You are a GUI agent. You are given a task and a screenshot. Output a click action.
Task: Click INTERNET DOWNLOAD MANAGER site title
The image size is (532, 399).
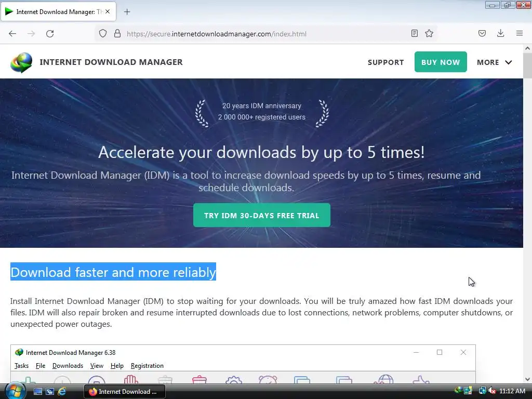click(111, 62)
